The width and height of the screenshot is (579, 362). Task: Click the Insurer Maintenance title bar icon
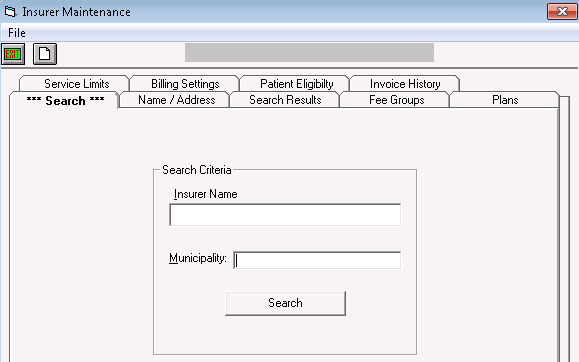[x=10, y=11]
